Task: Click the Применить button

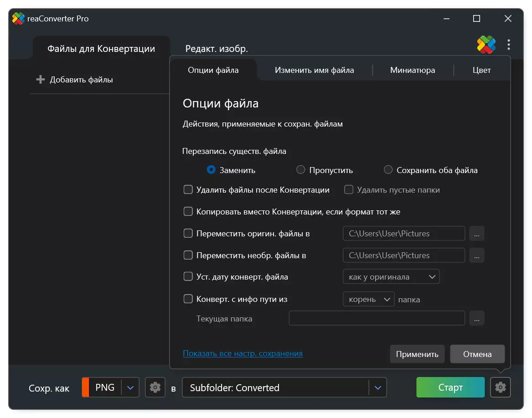Action: (x=417, y=354)
